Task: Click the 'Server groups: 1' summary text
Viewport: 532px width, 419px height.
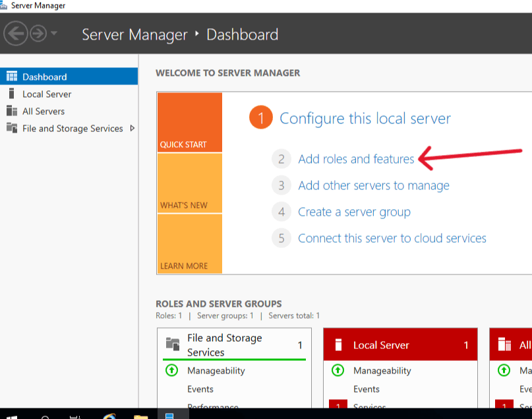Action: click(225, 316)
